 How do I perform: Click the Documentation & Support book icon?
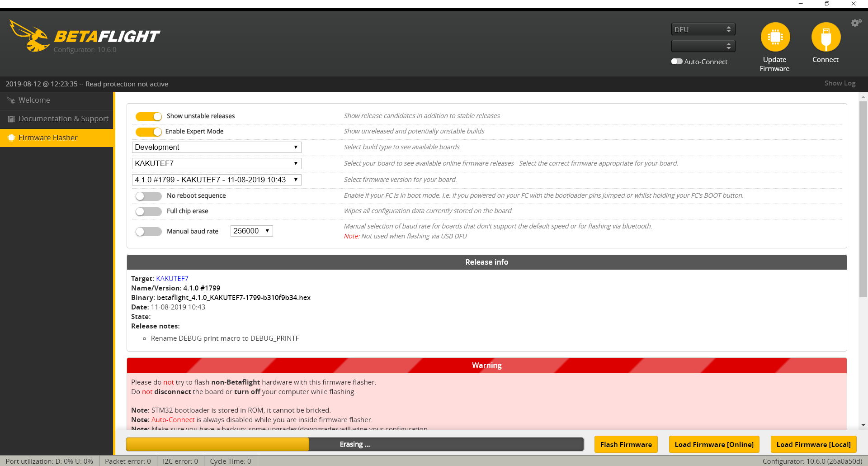[x=11, y=119]
